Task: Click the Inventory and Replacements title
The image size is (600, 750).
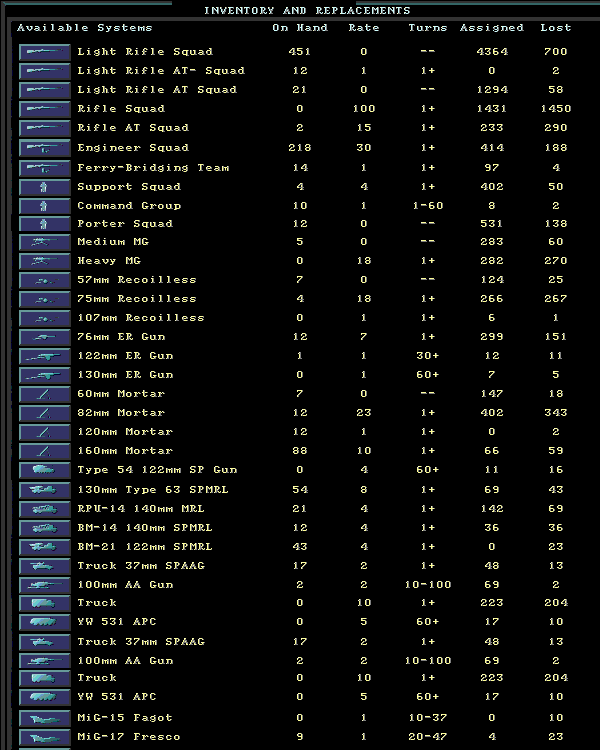Action: pos(307,11)
